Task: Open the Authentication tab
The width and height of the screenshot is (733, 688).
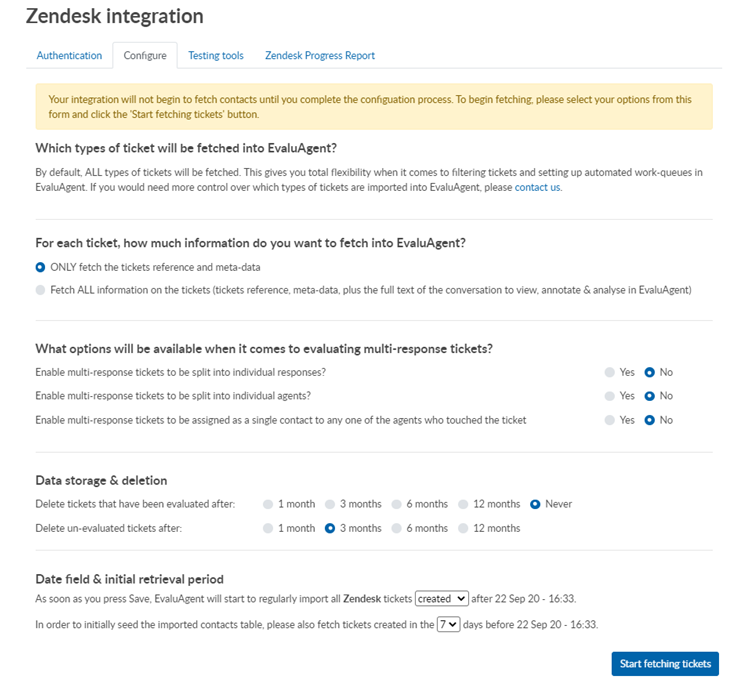Action: point(69,56)
